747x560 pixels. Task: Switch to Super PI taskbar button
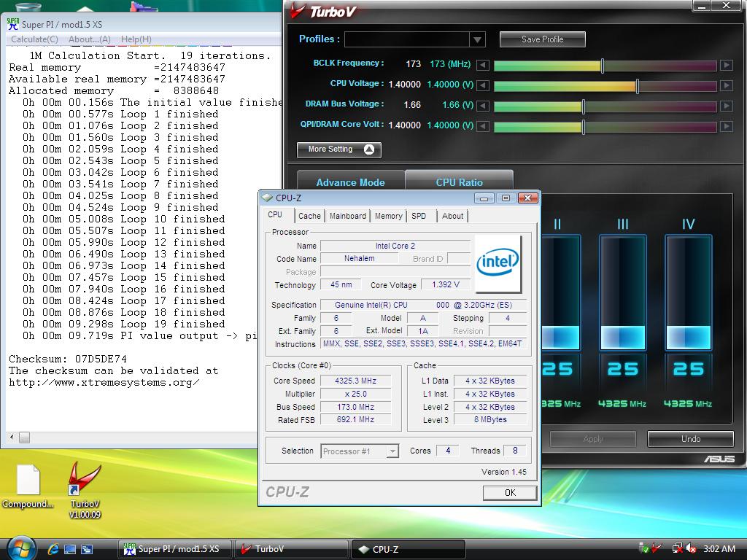point(174,549)
